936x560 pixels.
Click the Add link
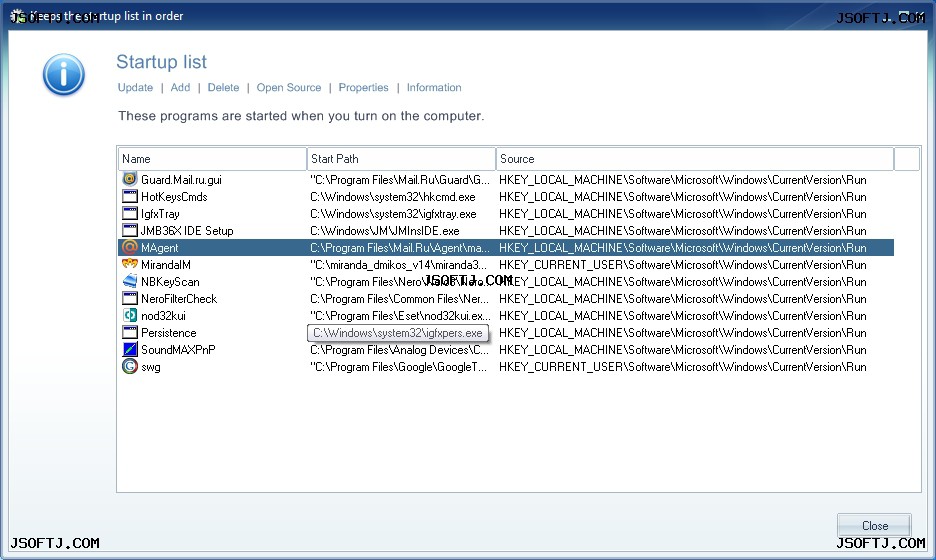(x=180, y=87)
